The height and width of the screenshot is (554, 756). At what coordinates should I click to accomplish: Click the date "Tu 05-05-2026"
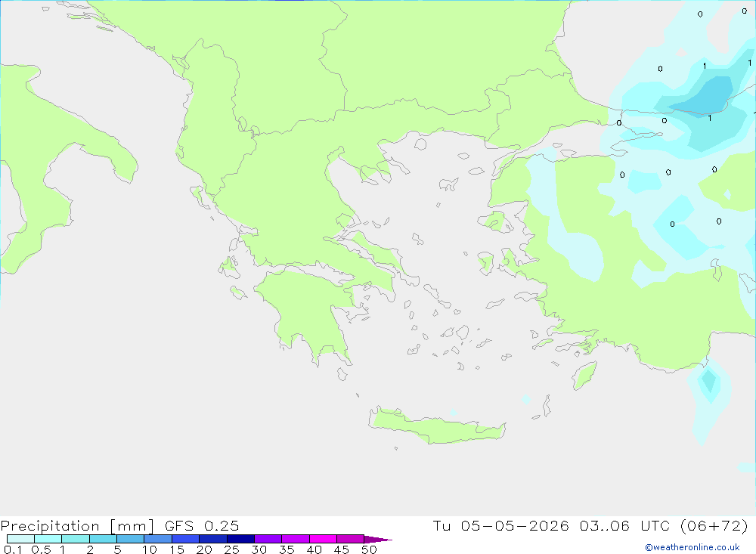point(501,525)
